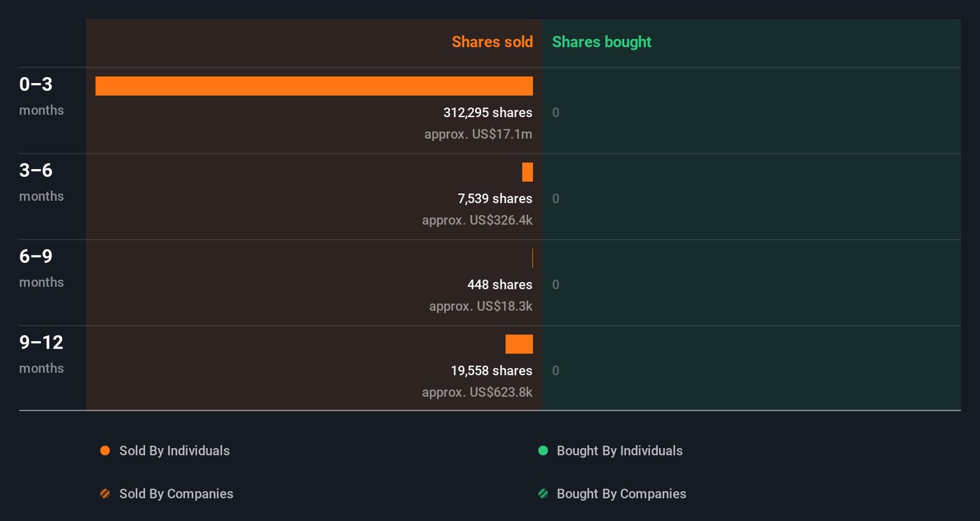Click the approx. US$623.8k amount
Screen dimensions: 980x521
tap(476, 392)
